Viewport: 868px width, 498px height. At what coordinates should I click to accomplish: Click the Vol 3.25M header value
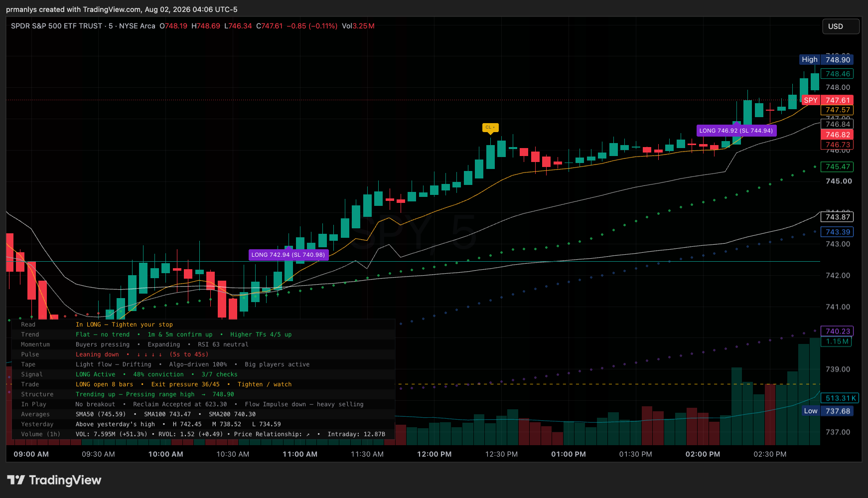click(x=358, y=26)
